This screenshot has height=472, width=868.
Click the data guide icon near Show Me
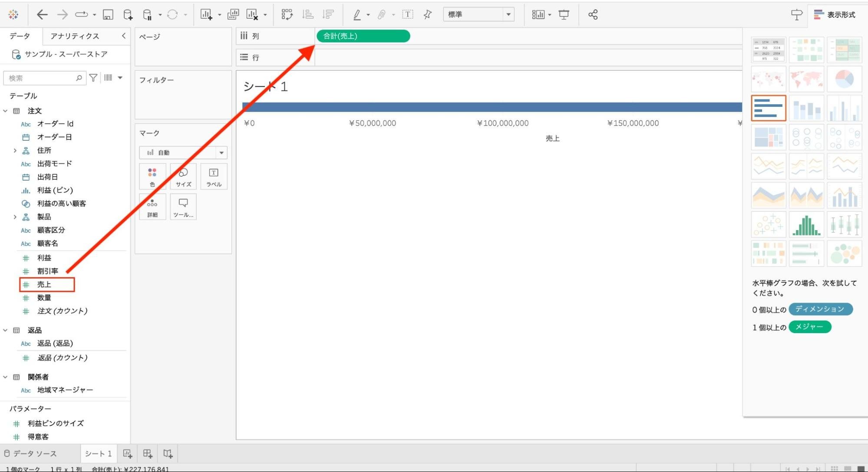[797, 14]
